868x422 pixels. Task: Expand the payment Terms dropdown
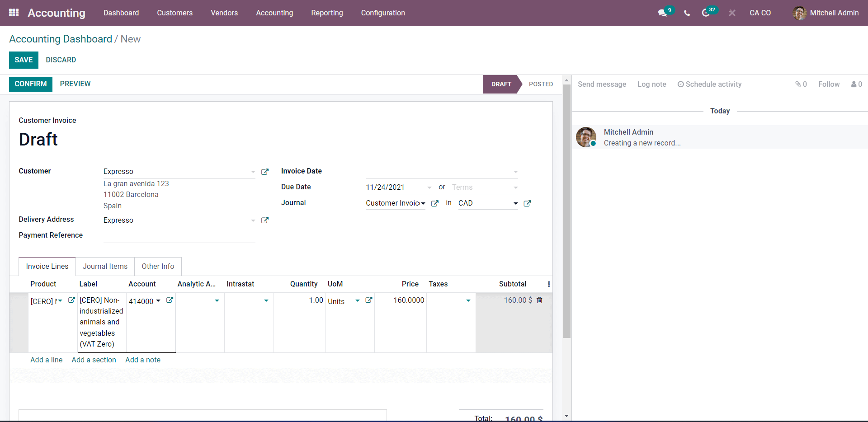[x=516, y=188]
